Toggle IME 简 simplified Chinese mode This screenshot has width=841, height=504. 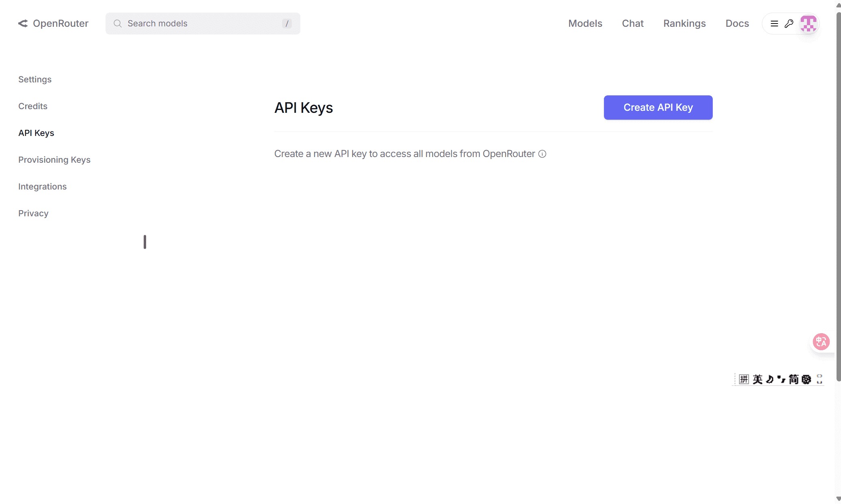[794, 379]
